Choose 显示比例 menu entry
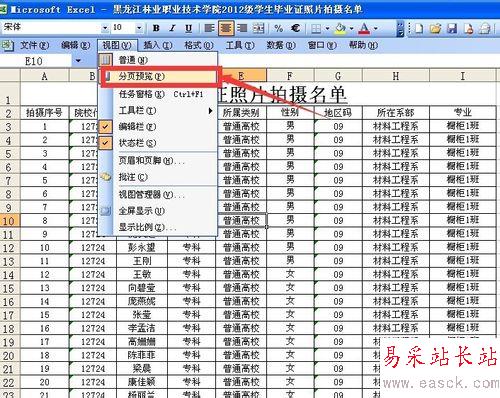 158,228
